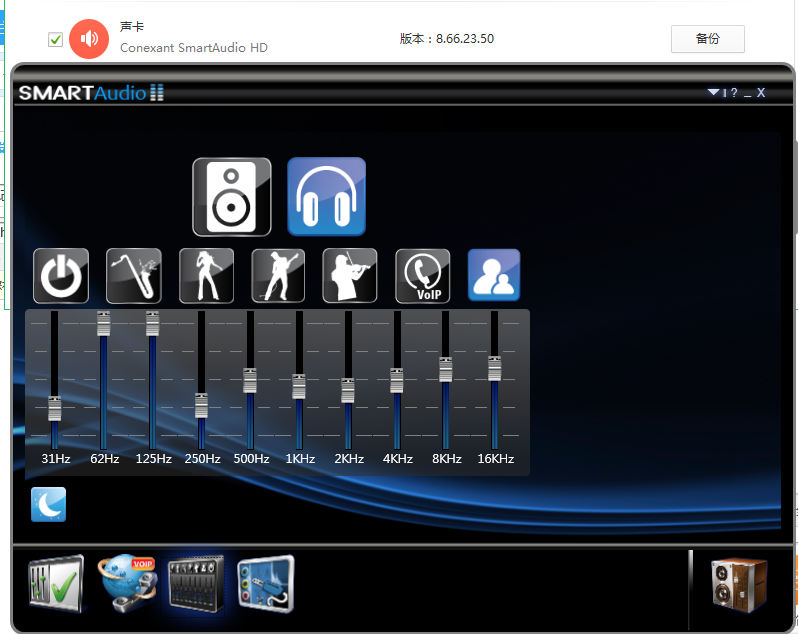Click the SMARTAudio logo
Image resolution: width=798 pixels, height=634 pixels.
(x=92, y=93)
